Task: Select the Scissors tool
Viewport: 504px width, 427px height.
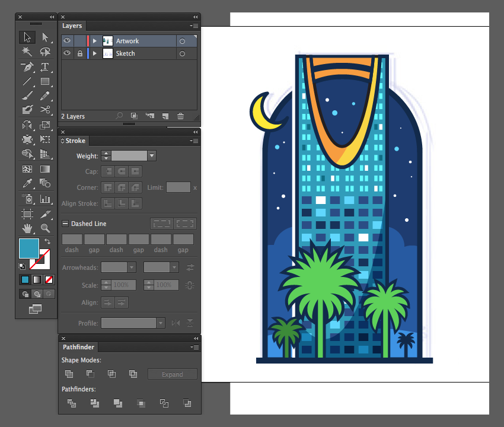Action: point(45,110)
